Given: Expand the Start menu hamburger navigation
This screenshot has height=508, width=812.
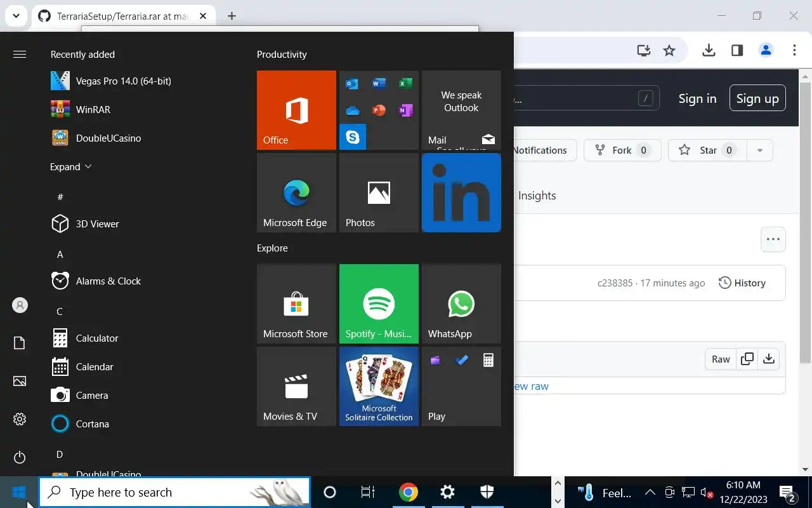Looking at the screenshot, I should [20, 54].
